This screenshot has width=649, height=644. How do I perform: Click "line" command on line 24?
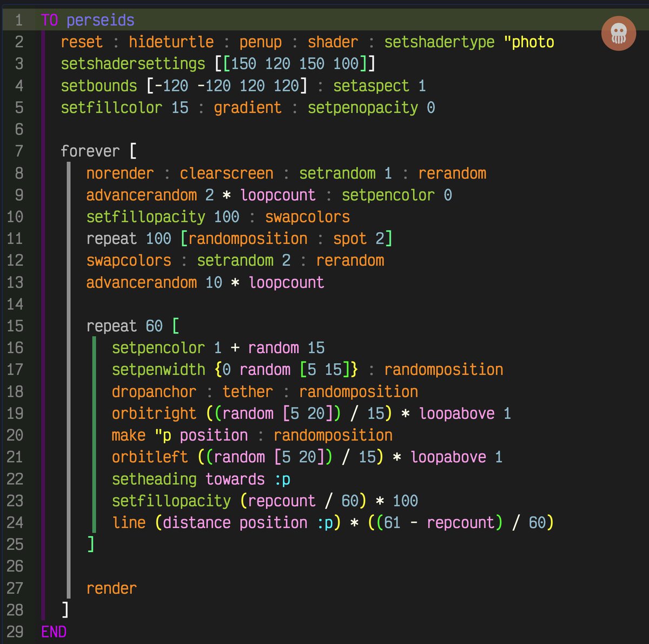click(x=129, y=523)
